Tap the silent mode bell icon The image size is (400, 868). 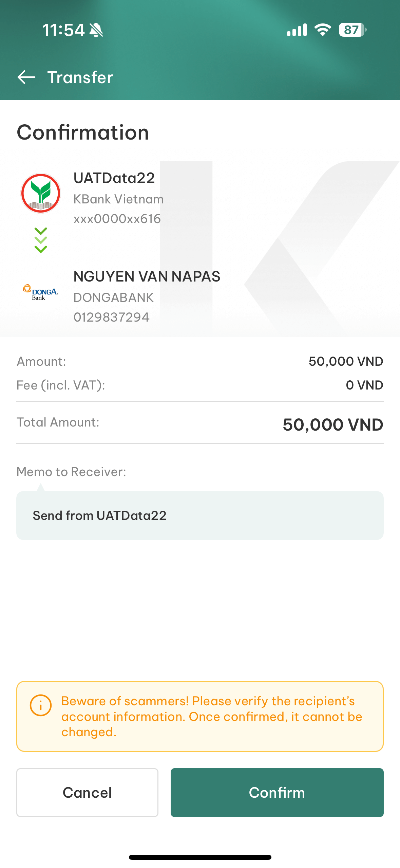[x=96, y=30]
